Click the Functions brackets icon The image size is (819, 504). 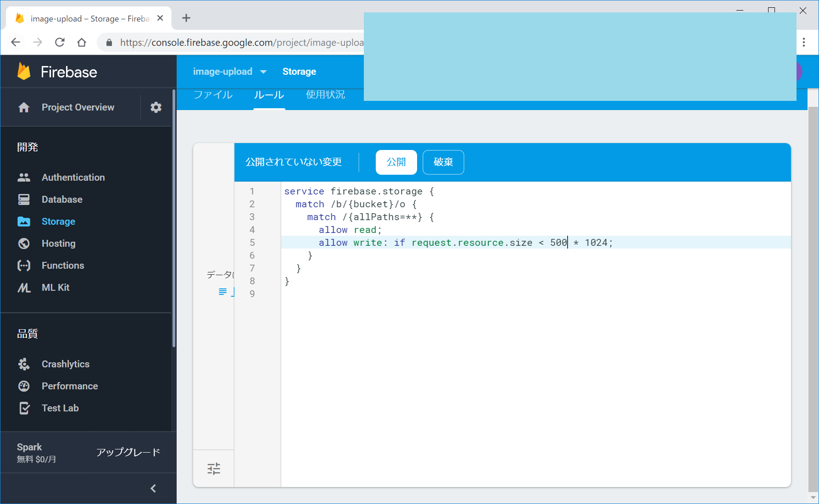[24, 266]
